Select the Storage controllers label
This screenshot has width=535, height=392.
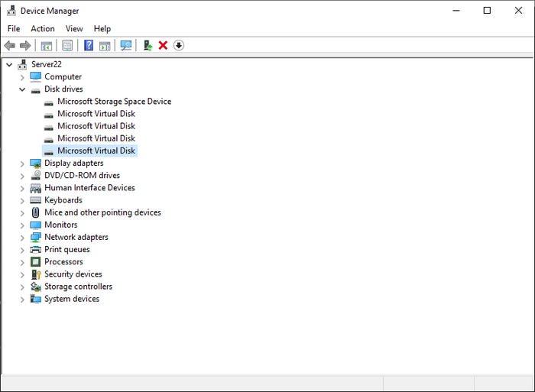pos(78,287)
